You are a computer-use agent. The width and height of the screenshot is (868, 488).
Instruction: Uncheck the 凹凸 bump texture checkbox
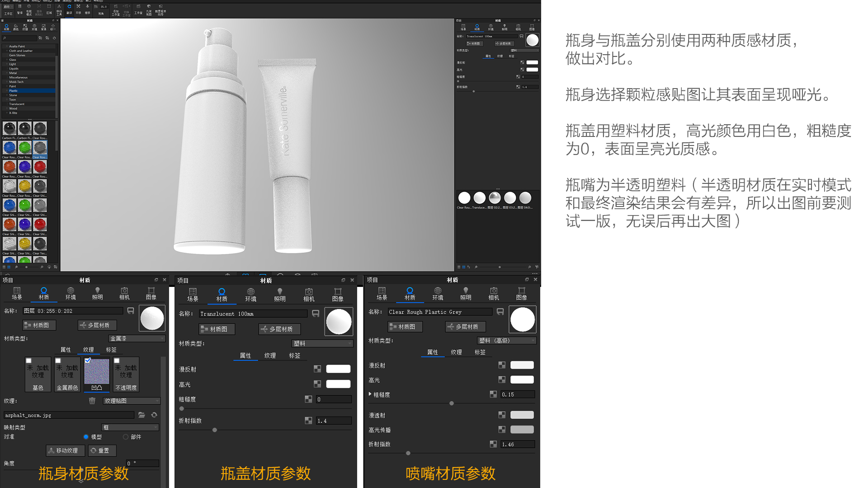pyautogui.click(x=89, y=360)
